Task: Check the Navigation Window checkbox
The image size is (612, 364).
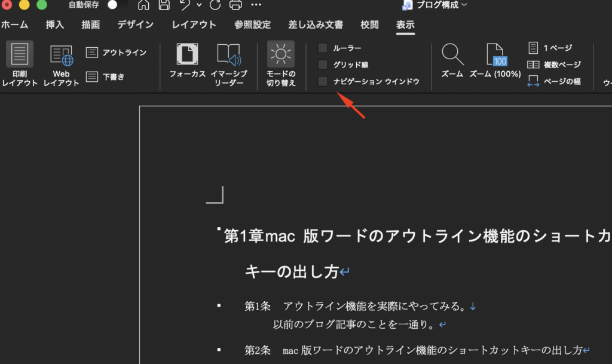Action: pyautogui.click(x=323, y=81)
